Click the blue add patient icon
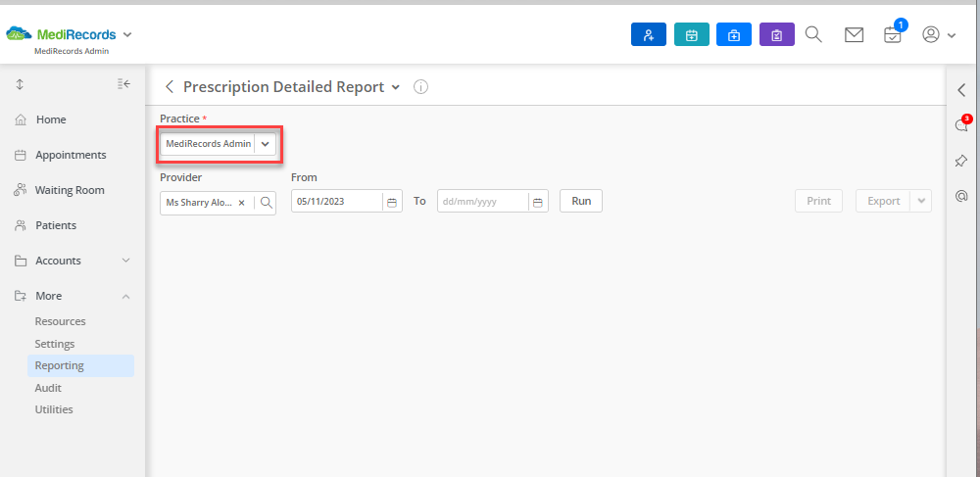 tap(649, 34)
